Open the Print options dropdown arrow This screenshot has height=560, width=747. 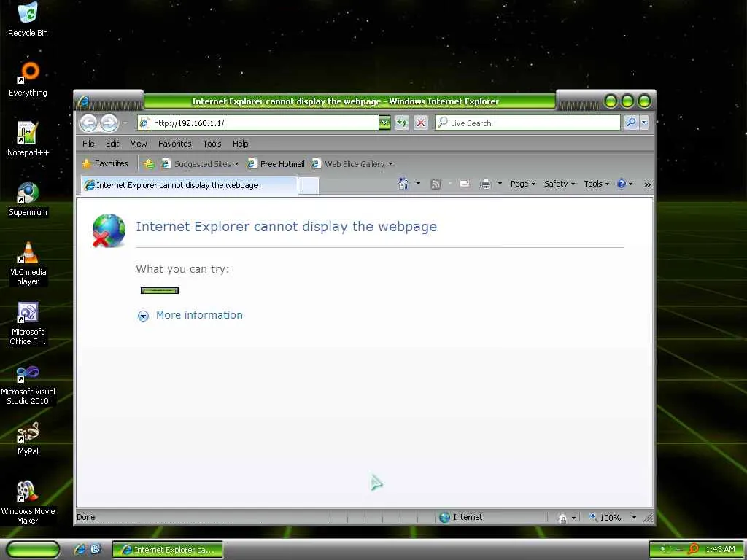500,184
